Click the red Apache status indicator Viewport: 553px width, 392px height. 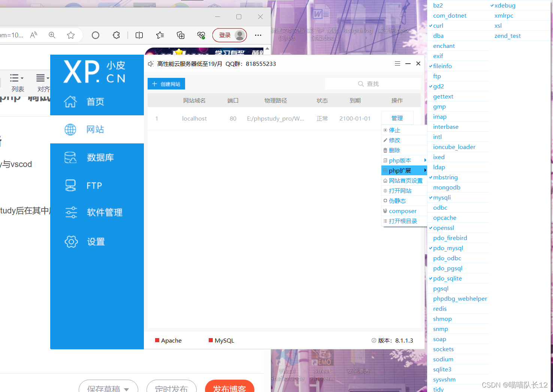[x=157, y=340]
